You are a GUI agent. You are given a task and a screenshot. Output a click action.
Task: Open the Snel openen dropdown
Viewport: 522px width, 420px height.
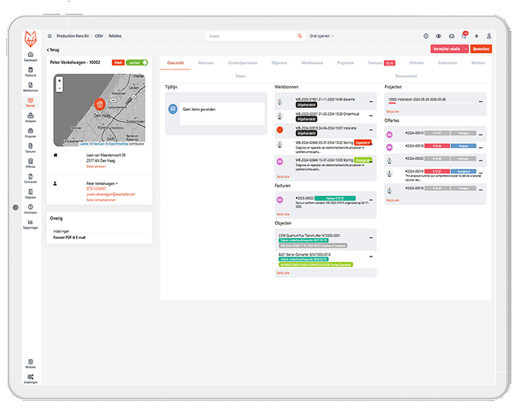coord(322,35)
